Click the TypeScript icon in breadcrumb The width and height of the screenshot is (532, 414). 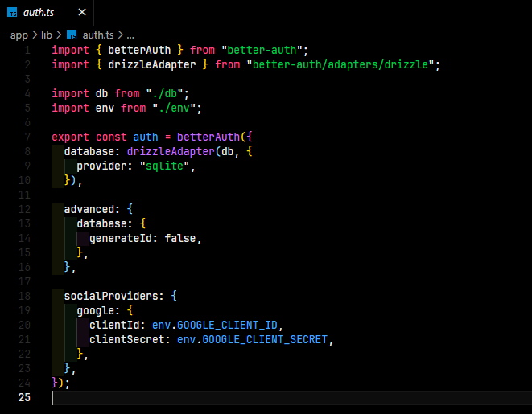[72, 35]
